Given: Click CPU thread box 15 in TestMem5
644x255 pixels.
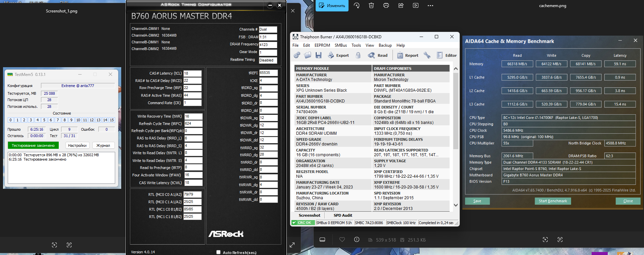Looking at the screenshot, I should pos(112,120).
